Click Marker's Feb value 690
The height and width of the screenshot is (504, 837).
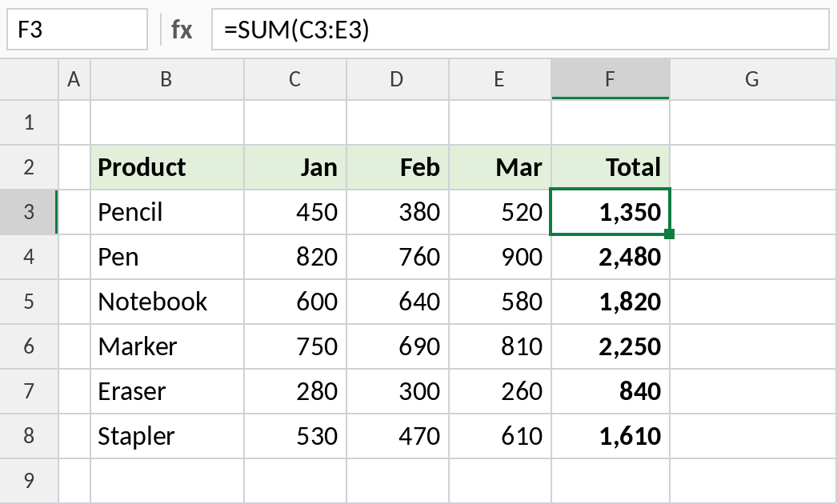tap(398, 346)
